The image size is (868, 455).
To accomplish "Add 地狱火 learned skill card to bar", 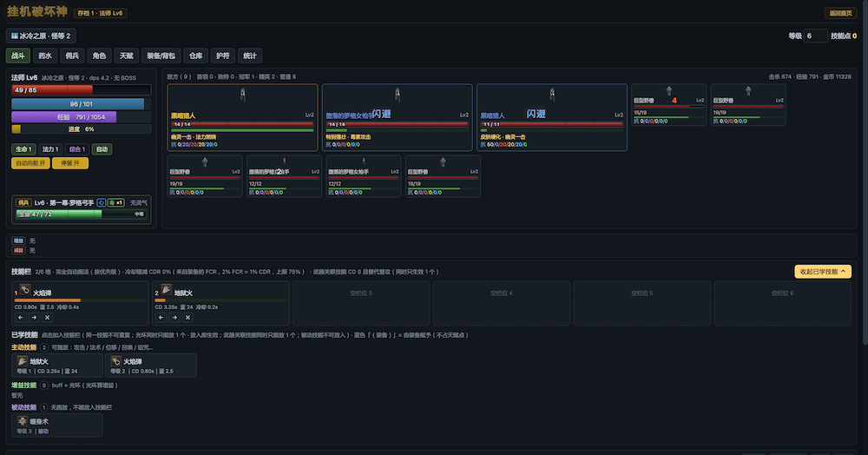I will click(x=57, y=366).
